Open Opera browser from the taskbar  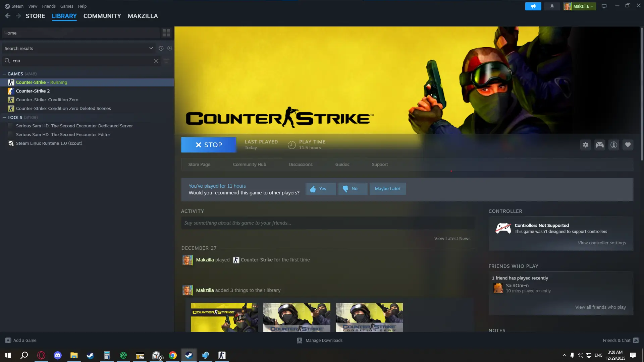pos(41,355)
